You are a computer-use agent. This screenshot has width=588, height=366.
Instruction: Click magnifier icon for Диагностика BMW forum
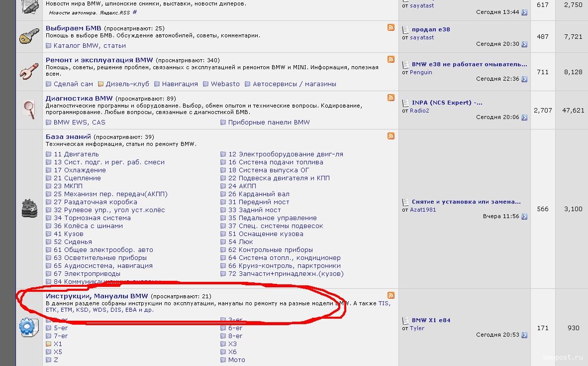click(29, 109)
